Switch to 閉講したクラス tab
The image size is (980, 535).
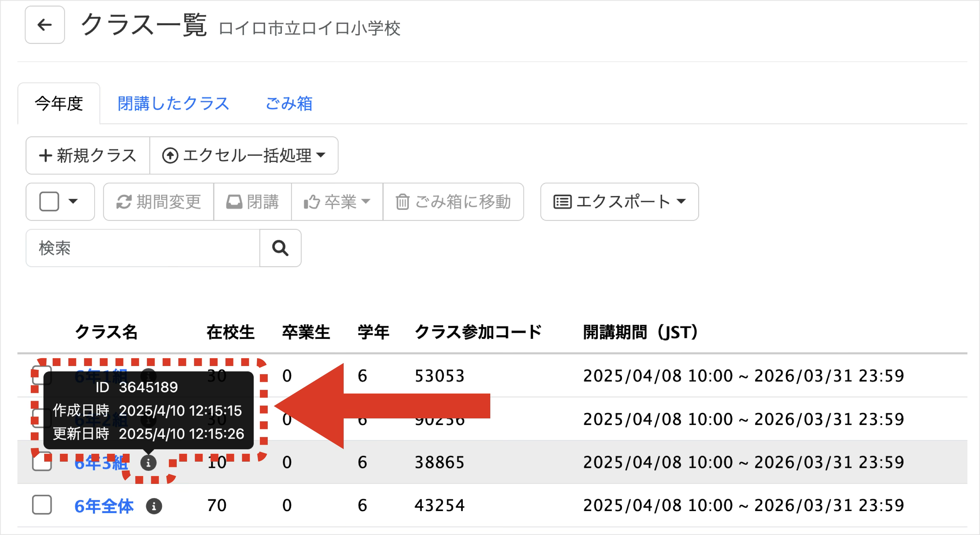pos(173,103)
